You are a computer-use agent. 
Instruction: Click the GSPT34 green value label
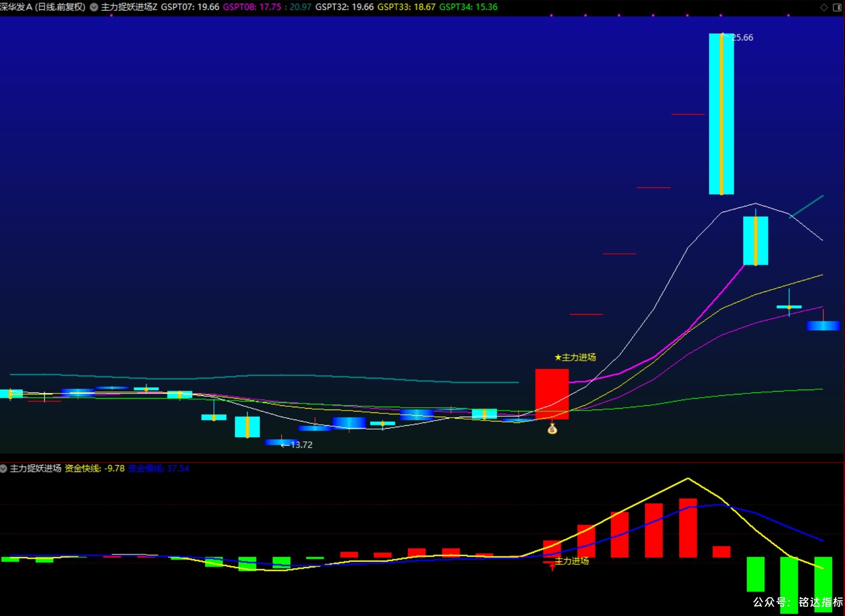click(468, 7)
